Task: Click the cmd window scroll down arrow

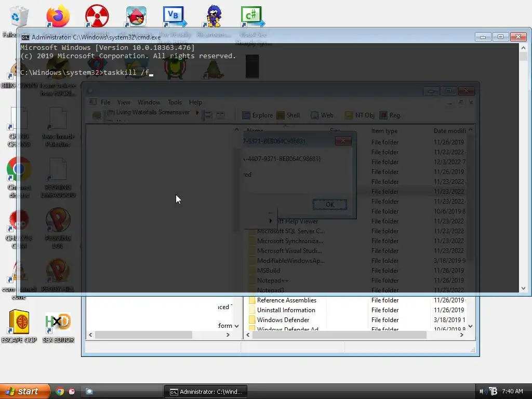Action: click(x=523, y=288)
